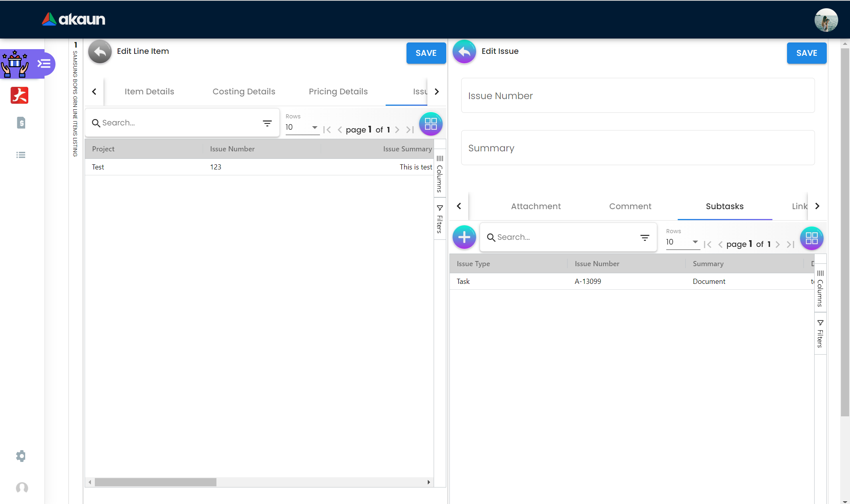The height and width of the screenshot is (504, 850).
Task: Click the back arrow beside Edit Line Item
Action: pyautogui.click(x=100, y=52)
